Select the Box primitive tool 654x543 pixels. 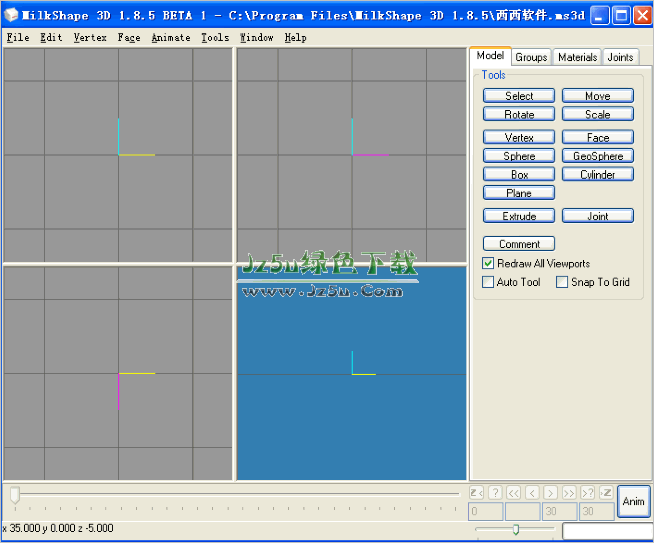click(x=519, y=174)
